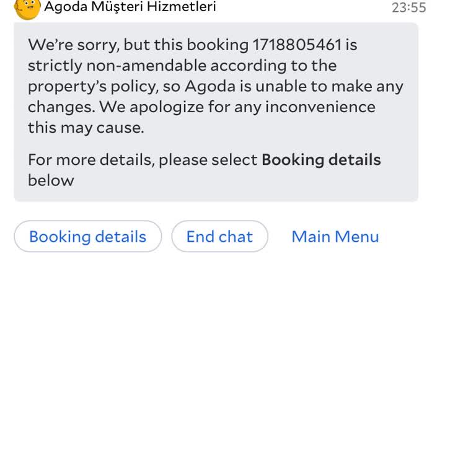Screen dimensions: 476x476
Task: Click the words "We're sorry" in message
Action: [71, 45]
